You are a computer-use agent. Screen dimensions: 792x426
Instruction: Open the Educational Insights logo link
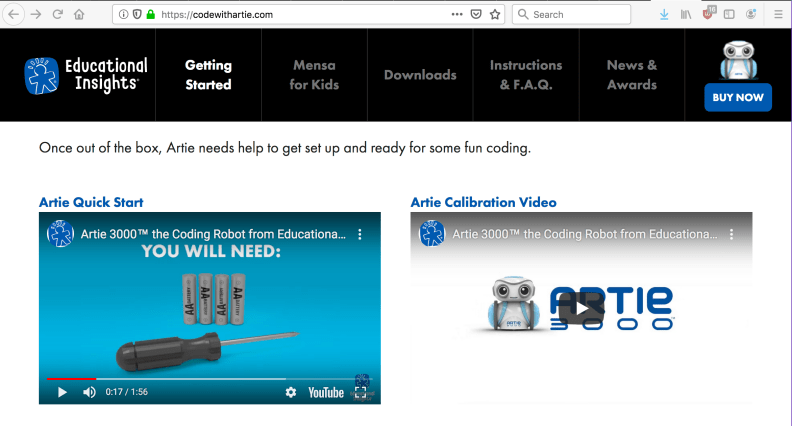click(x=86, y=75)
